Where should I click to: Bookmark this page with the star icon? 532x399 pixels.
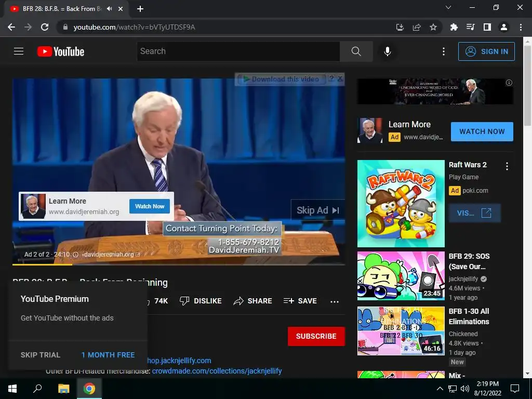433,27
